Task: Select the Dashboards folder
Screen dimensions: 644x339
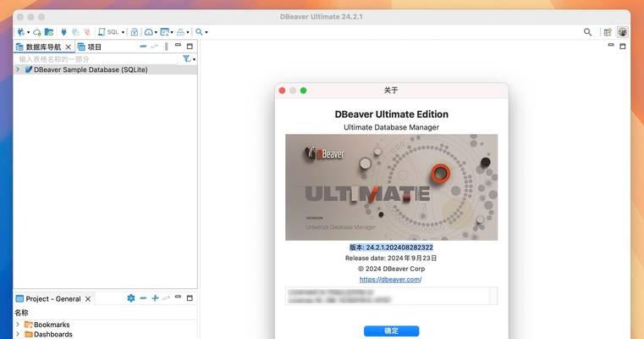Action: click(x=48, y=334)
